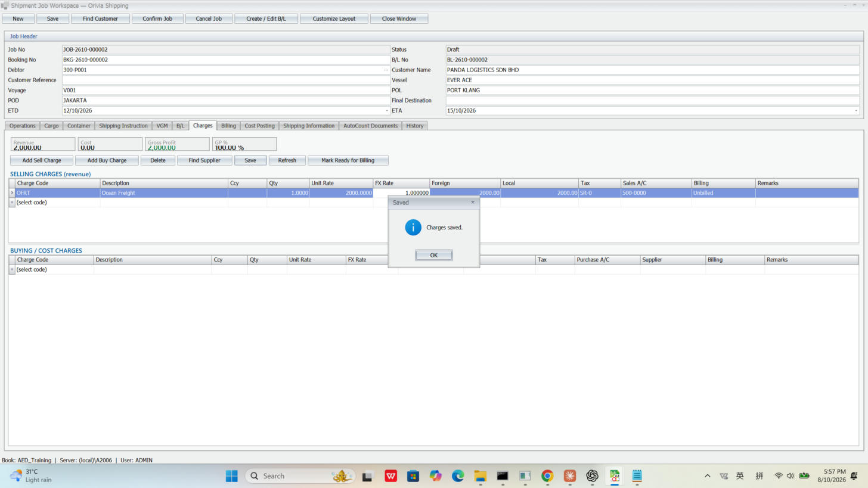Open Microsoft Store from the taskbar
The image size is (868, 488).
(413, 475)
